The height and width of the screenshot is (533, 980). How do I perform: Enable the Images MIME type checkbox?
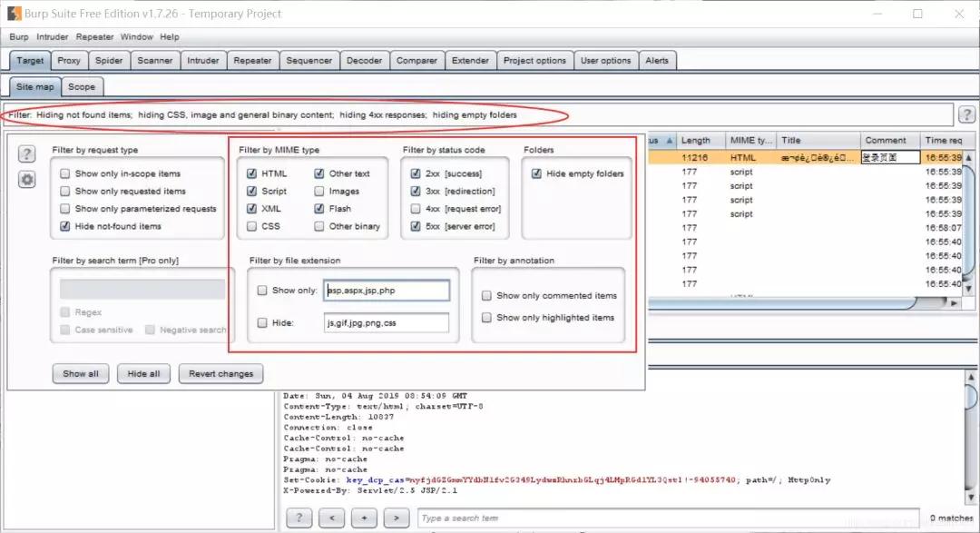(320, 192)
